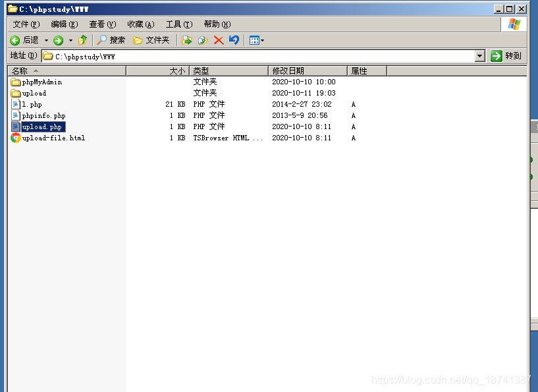
Task: Select the phpinfo.php file icon
Action: [x=15, y=115]
